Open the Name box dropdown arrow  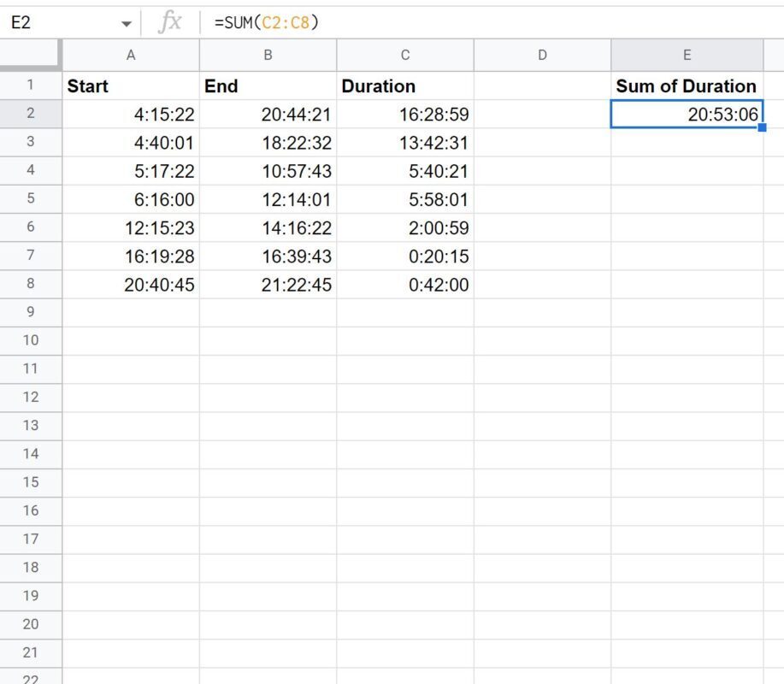126,23
